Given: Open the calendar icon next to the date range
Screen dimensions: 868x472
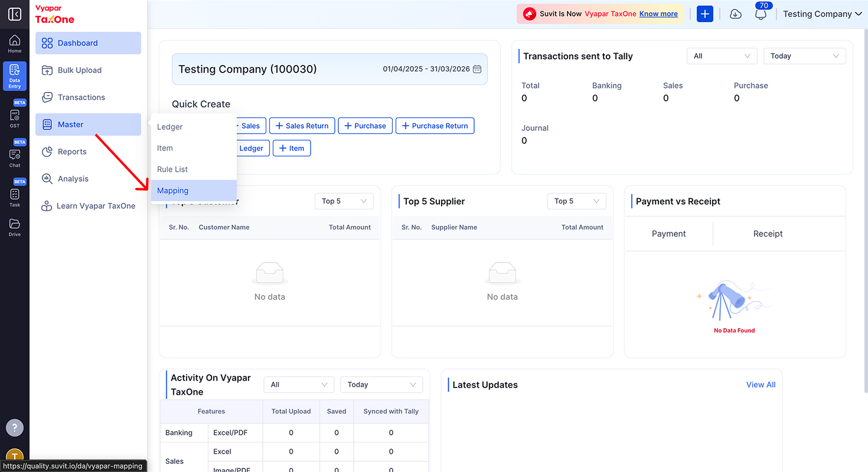Looking at the screenshot, I should point(477,69).
